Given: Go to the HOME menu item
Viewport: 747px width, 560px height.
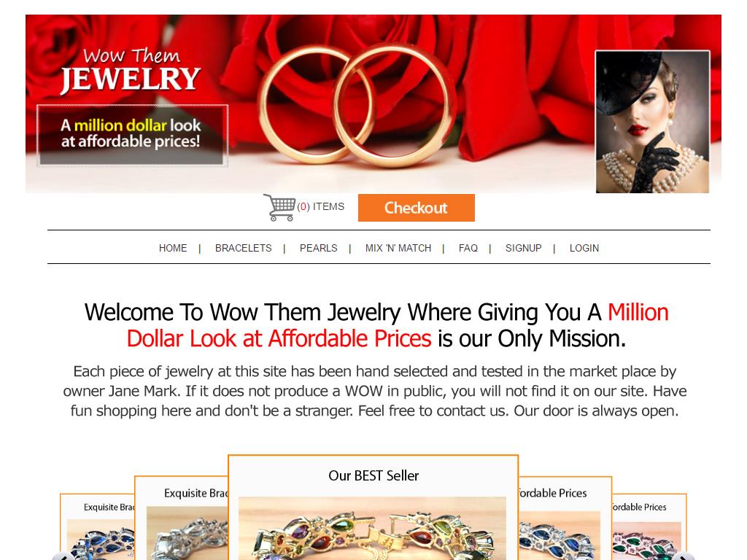Looking at the screenshot, I should click(x=173, y=248).
